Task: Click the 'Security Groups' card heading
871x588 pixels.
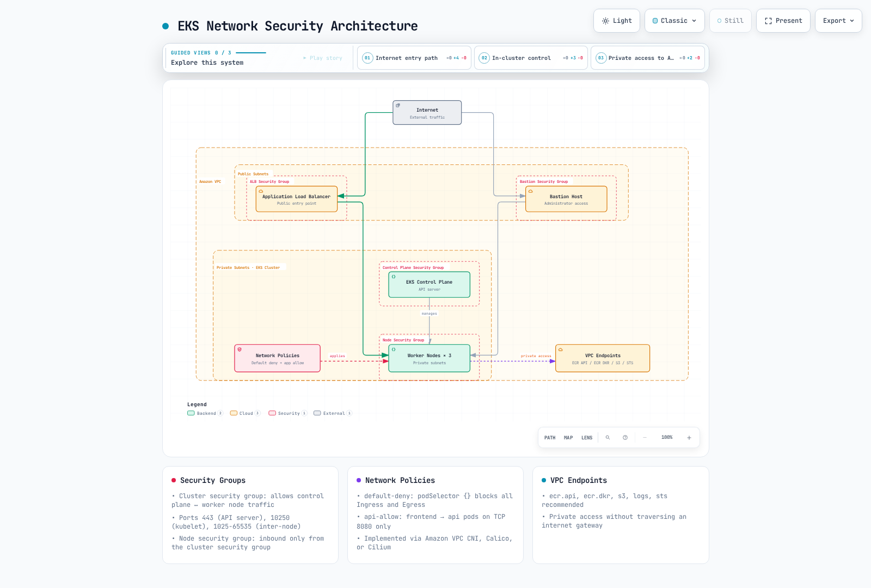Action: click(x=213, y=480)
